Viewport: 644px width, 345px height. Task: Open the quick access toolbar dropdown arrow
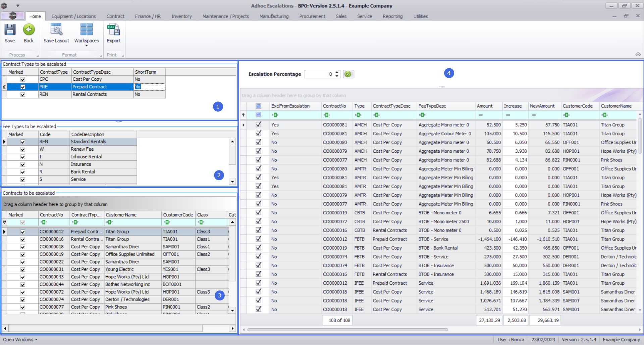click(x=18, y=6)
